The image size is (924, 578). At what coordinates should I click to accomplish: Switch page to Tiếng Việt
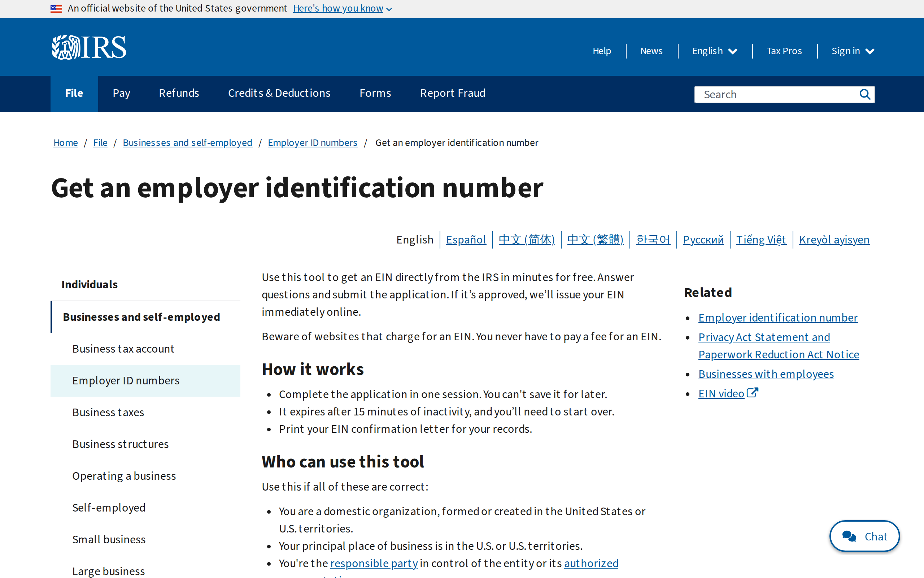[x=761, y=240]
